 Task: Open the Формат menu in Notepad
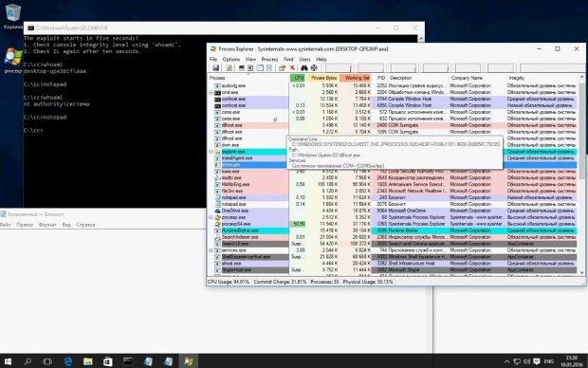coord(47,225)
